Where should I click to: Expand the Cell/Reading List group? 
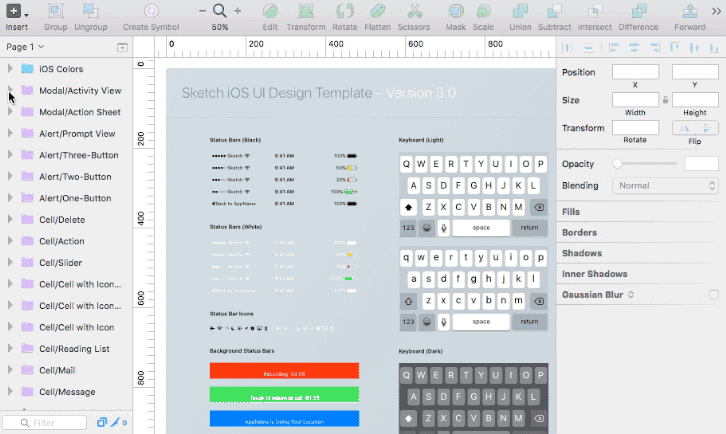coord(10,348)
